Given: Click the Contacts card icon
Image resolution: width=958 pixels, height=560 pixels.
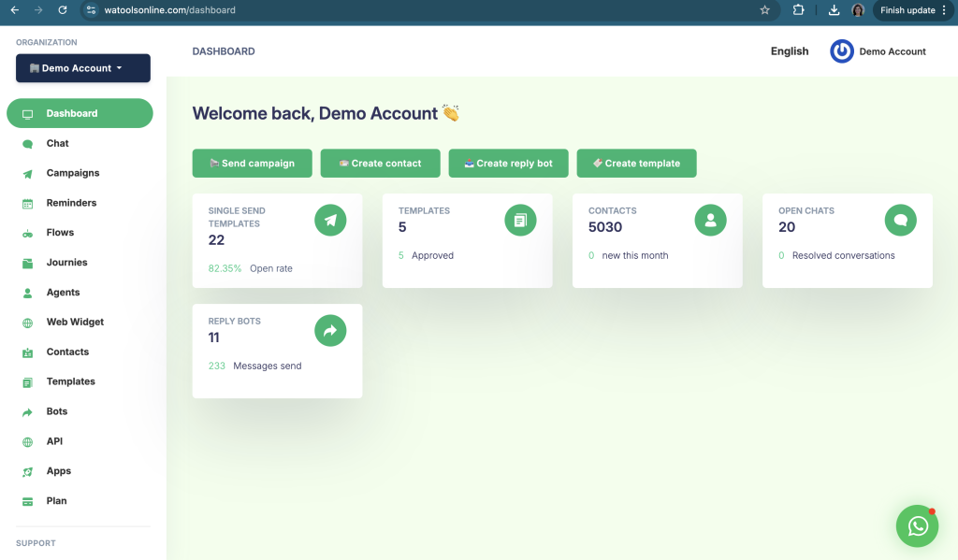Looking at the screenshot, I should (x=27, y=353).
